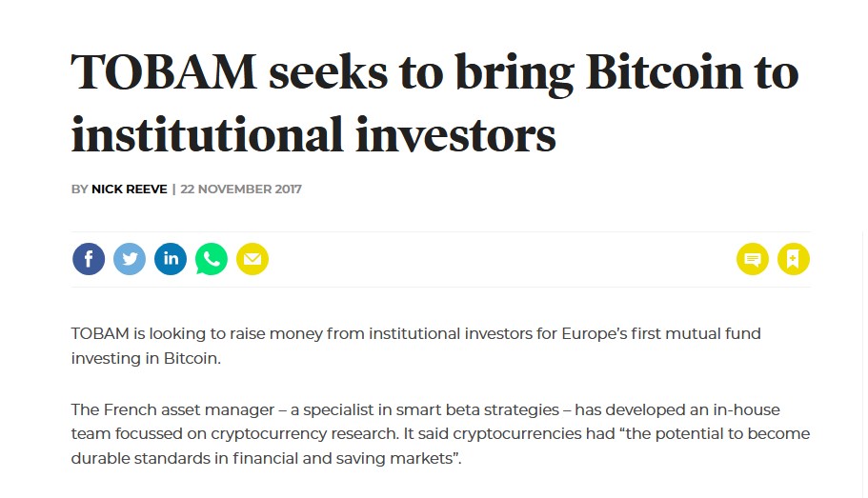This screenshot has height=498, width=868.
Task: Open the comments speech bubble icon
Action: pyautogui.click(x=753, y=259)
